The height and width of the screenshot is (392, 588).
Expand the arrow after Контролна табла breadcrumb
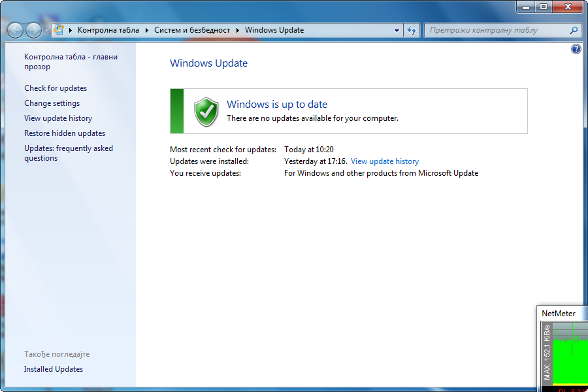click(x=146, y=30)
